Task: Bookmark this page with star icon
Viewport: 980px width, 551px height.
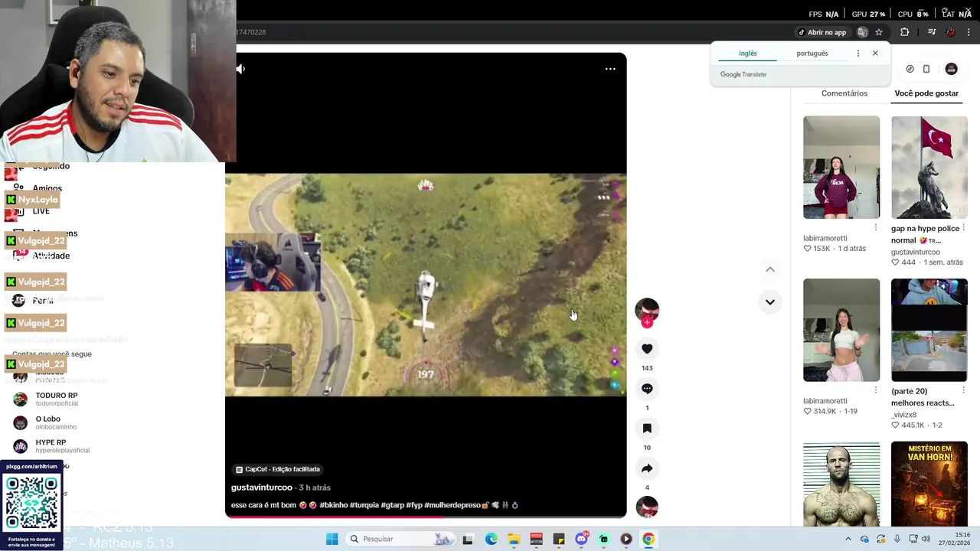Action: coord(879,32)
